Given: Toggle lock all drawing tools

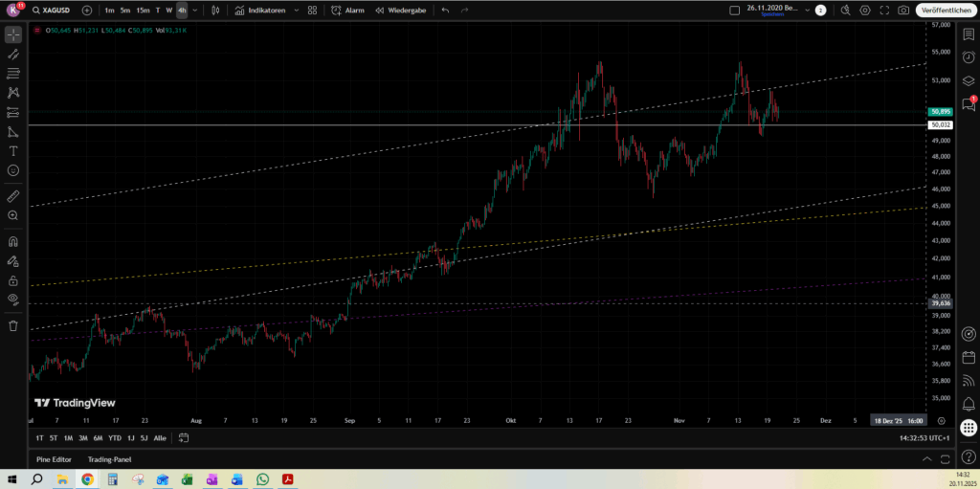Looking at the screenshot, I should pos(13,280).
